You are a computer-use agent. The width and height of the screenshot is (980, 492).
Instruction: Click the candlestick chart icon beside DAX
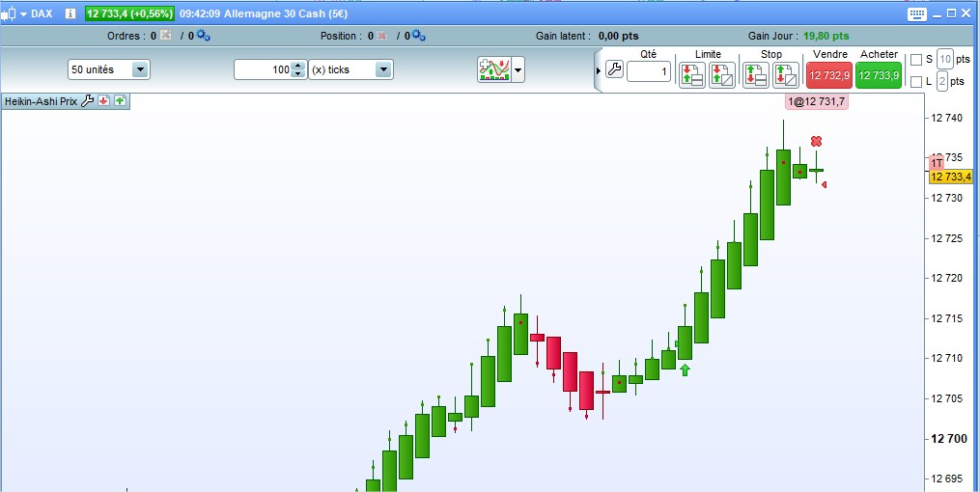(x=8, y=14)
